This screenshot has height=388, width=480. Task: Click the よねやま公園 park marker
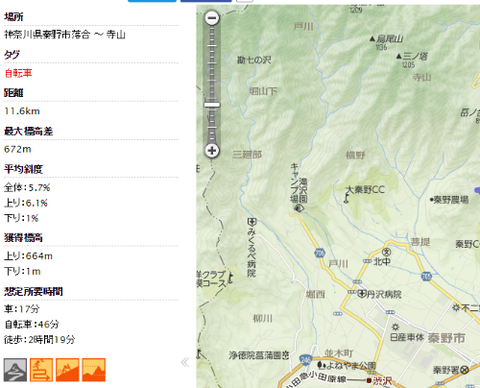(322, 365)
